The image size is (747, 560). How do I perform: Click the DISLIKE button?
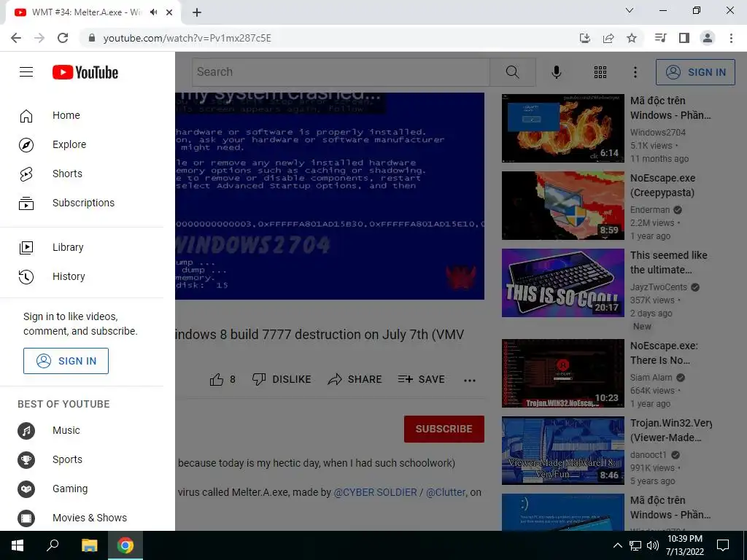282,379
